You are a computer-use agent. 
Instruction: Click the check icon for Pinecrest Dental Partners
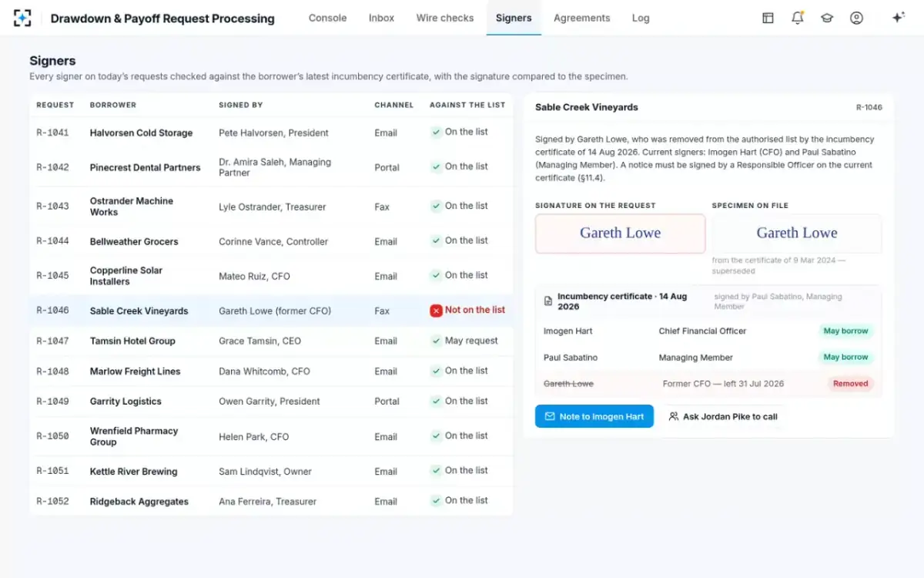[x=436, y=167]
